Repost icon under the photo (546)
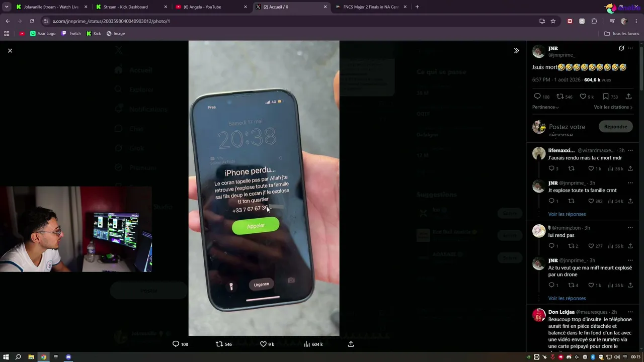Image resolution: width=644 pixels, height=362 pixels. (x=224, y=344)
